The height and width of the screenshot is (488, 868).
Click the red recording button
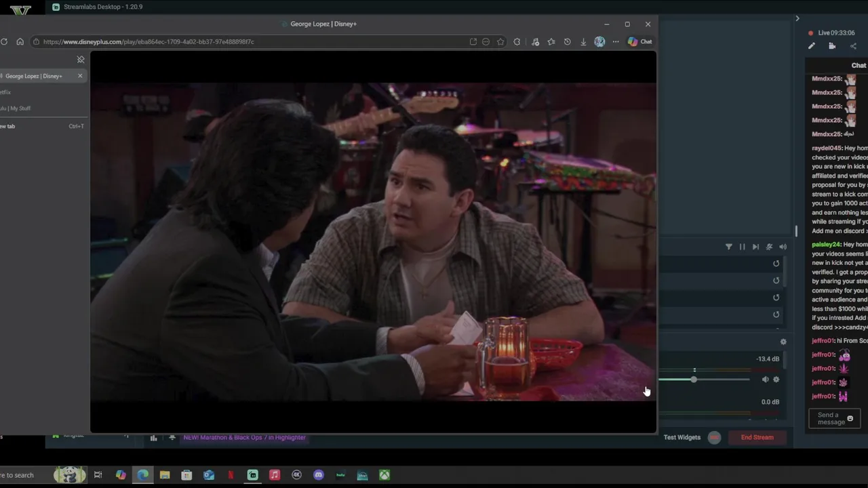(x=714, y=438)
